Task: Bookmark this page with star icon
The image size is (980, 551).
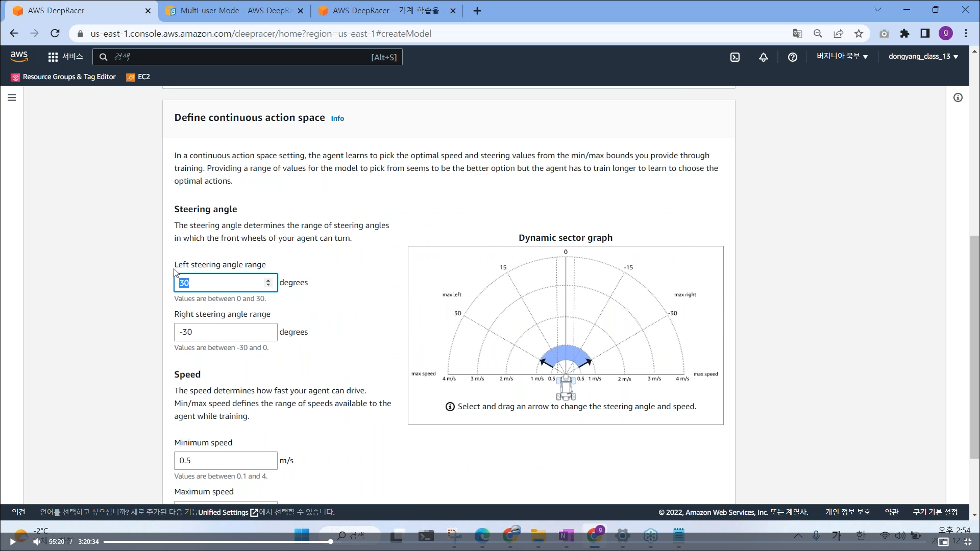Action: point(859,34)
